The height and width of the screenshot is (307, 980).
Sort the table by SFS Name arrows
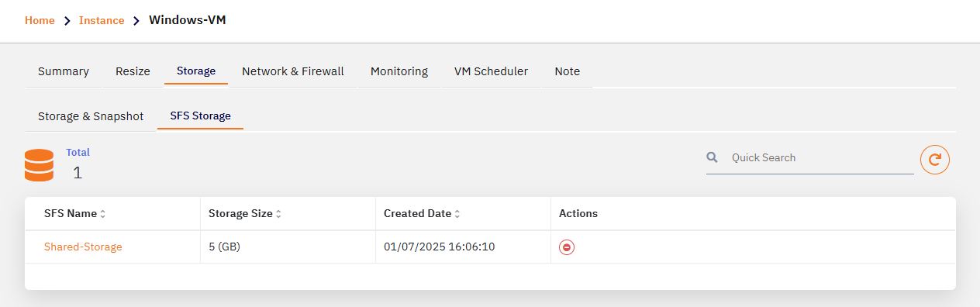pos(103,214)
